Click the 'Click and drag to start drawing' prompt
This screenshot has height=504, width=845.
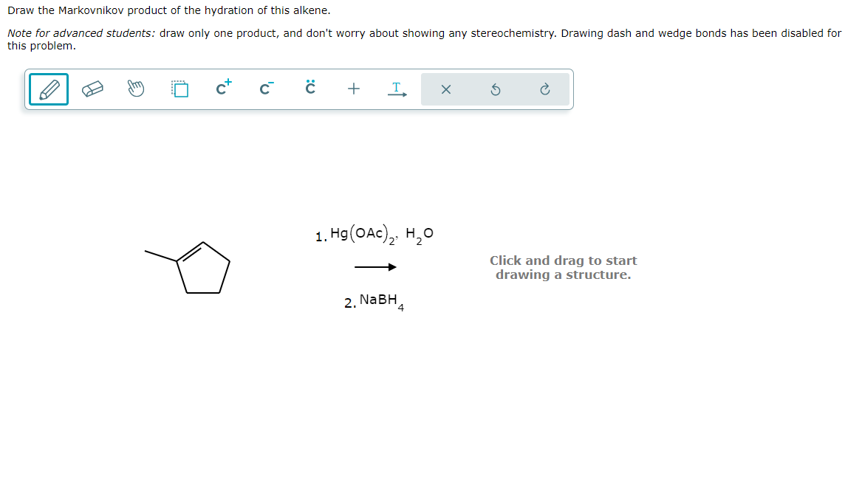click(x=564, y=267)
